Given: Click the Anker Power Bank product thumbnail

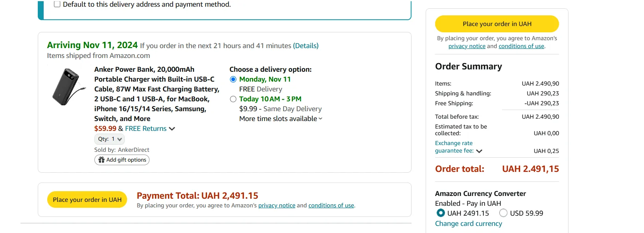Looking at the screenshot, I should 68,86.
